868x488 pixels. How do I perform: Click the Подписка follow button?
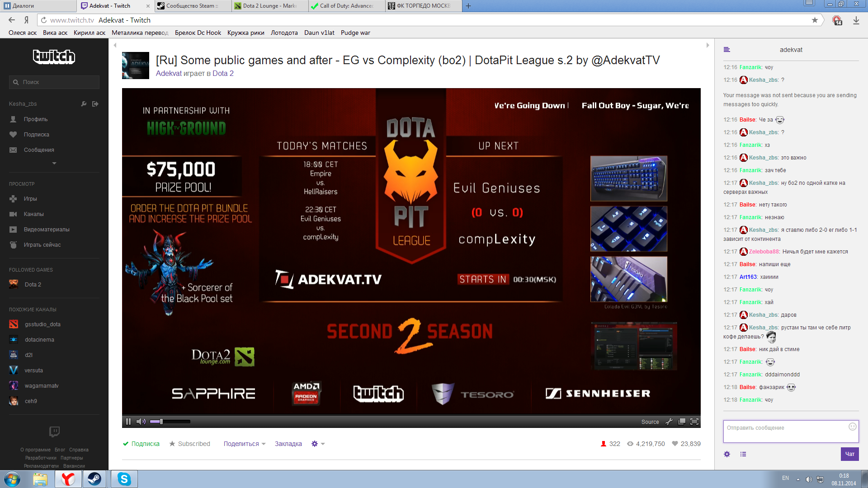(141, 444)
